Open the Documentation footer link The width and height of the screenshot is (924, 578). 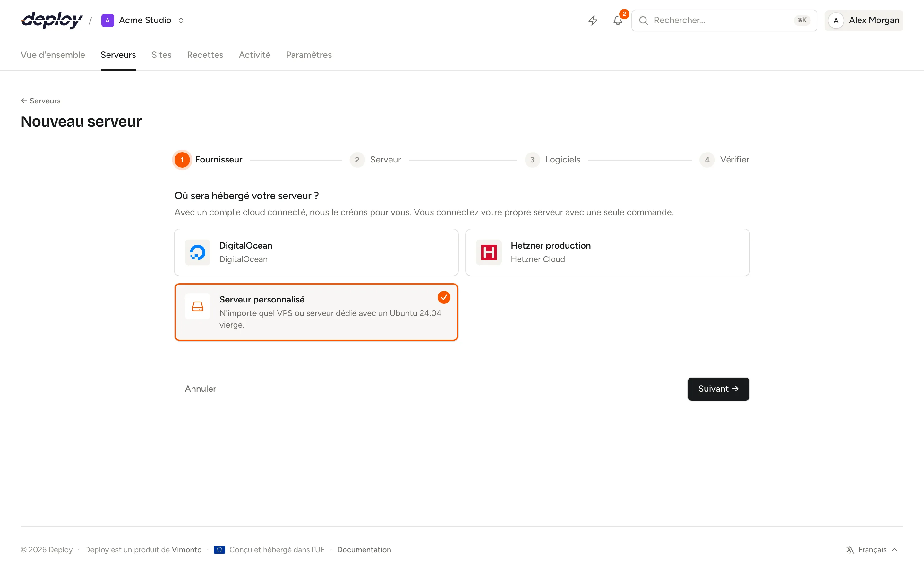pos(364,550)
